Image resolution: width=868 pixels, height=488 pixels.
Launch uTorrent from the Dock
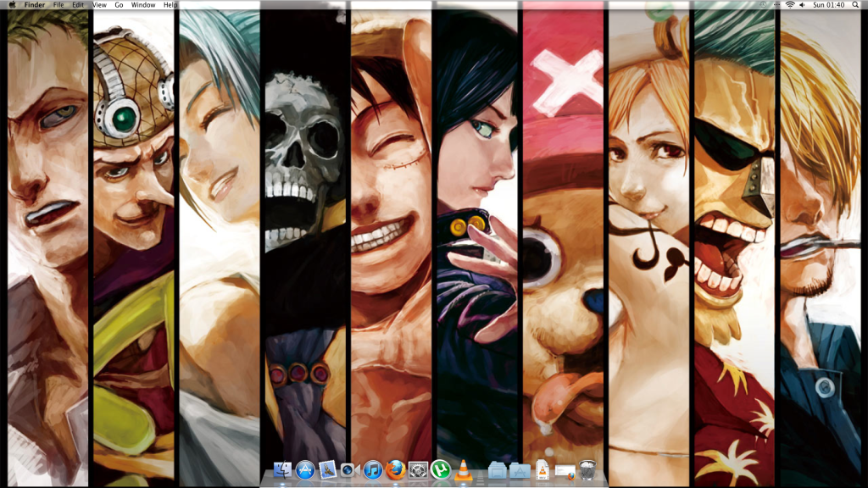click(441, 469)
